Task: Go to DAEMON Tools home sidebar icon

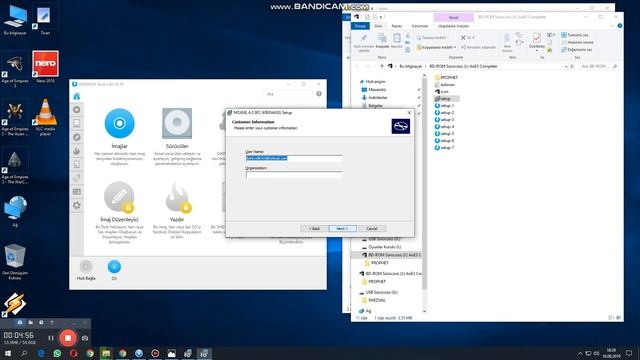Action: pos(76,96)
